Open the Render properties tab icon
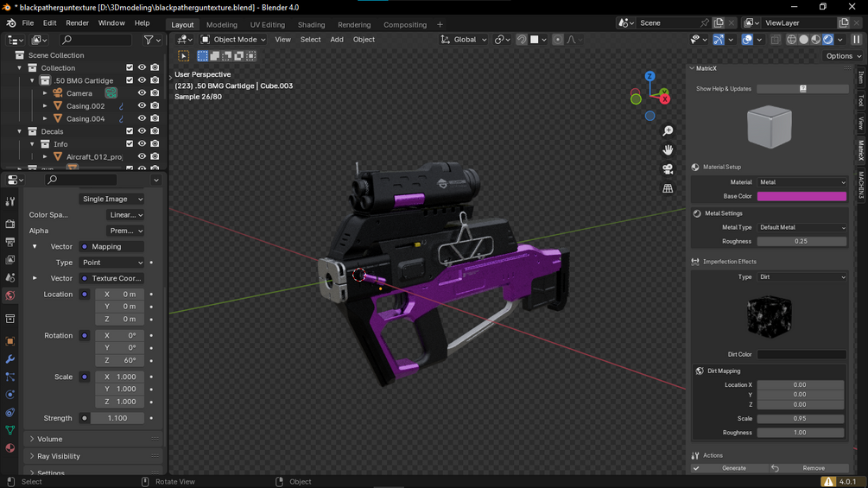868x488 pixels. click(10, 224)
